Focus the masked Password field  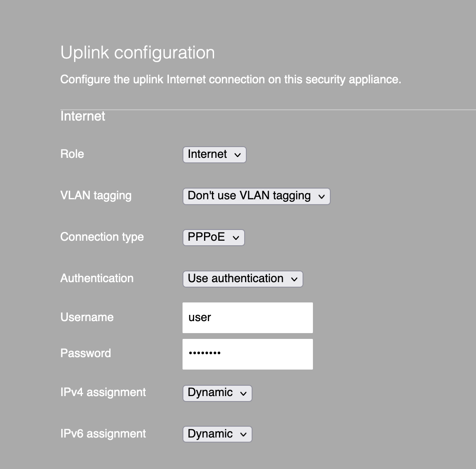248,354
